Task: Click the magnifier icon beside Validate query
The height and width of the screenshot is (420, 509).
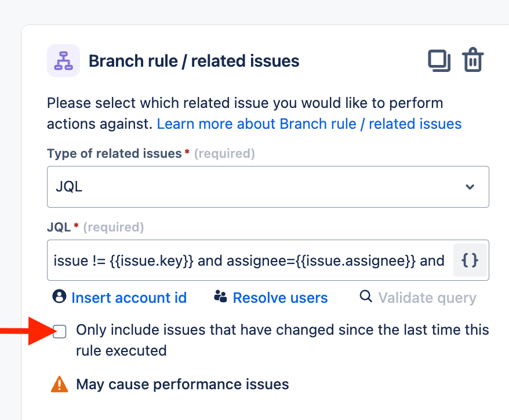Action: (366, 296)
